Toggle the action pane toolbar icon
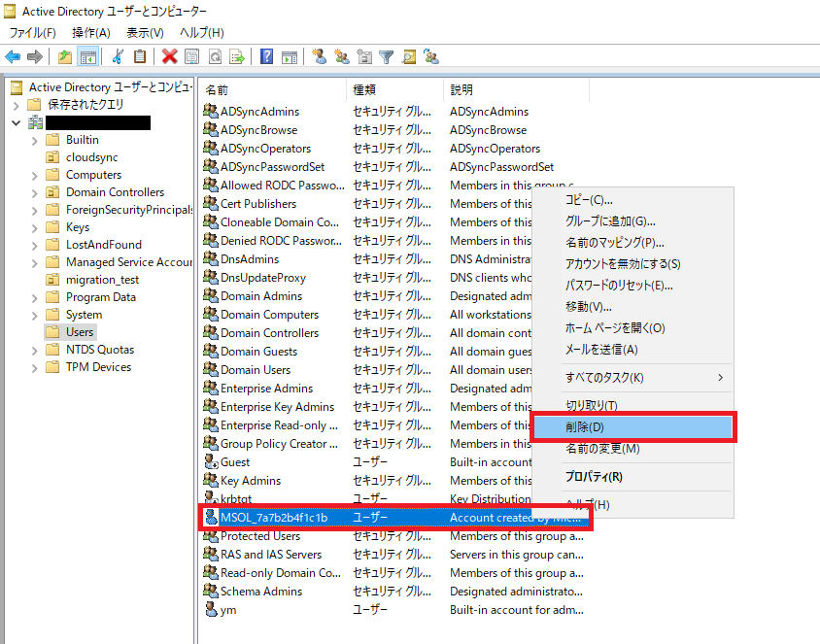 [x=290, y=56]
